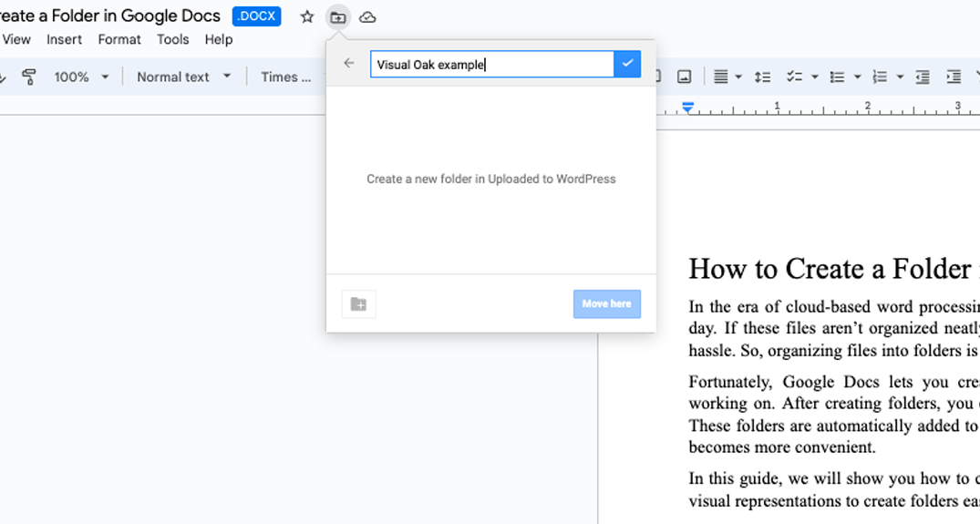980x524 pixels.
Task: Click the Insert image toolbar icon
Action: pyautogui.click(x=685, y=77)
